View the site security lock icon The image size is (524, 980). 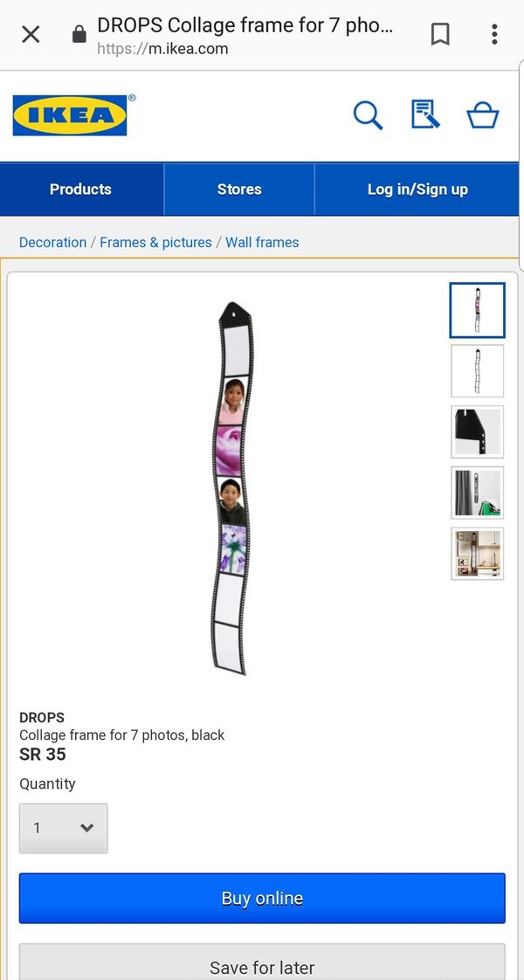click(x=79, y=34)
